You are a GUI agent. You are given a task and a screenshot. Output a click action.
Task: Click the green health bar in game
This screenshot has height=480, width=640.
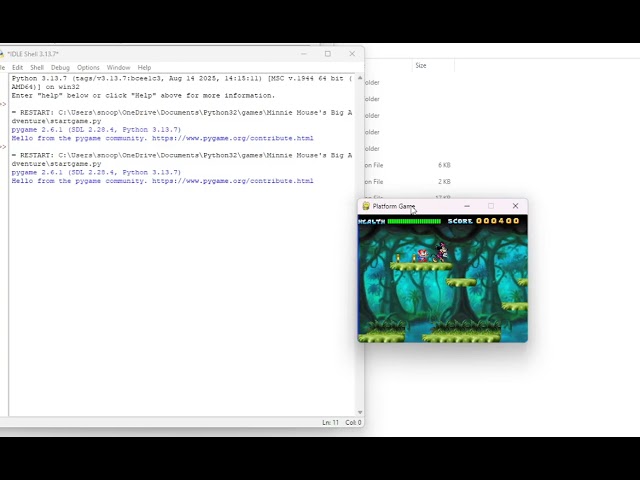[x=414, y=221]
